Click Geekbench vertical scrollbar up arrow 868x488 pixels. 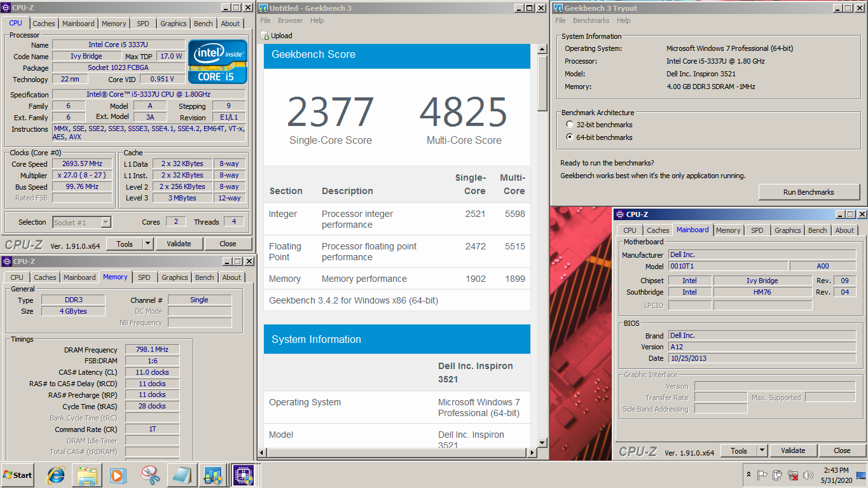(x=542, y=49)
